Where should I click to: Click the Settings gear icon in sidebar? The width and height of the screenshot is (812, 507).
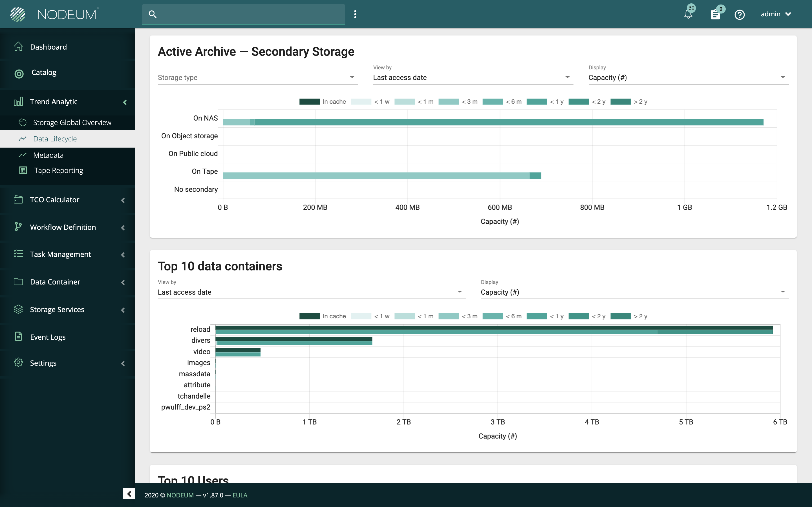(18, 363)
